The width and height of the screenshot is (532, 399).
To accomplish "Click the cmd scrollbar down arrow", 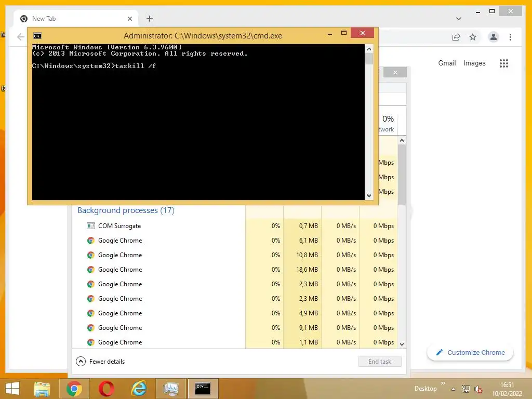I will pyautogui.click(x=369, y=196).
